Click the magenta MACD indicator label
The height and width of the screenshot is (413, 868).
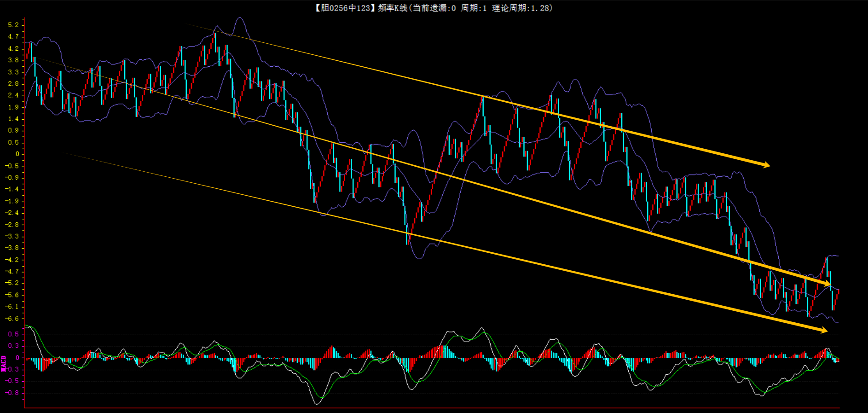click(4, 363)
